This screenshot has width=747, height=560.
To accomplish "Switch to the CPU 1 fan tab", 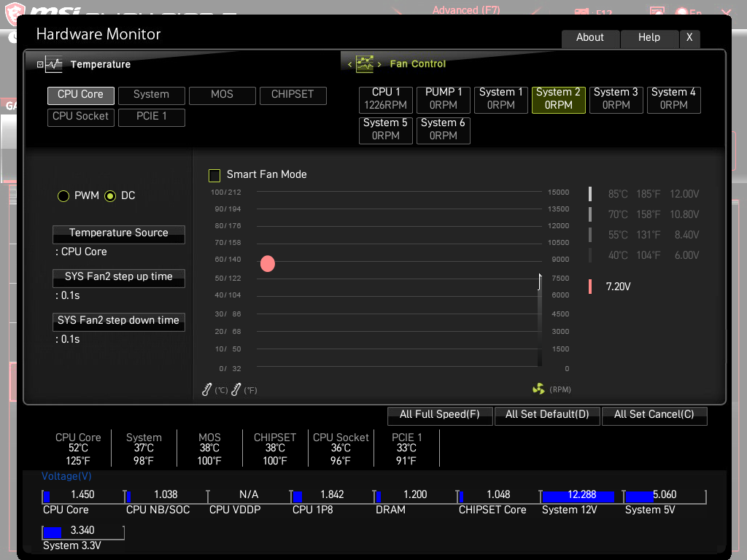I will (386, 99).
